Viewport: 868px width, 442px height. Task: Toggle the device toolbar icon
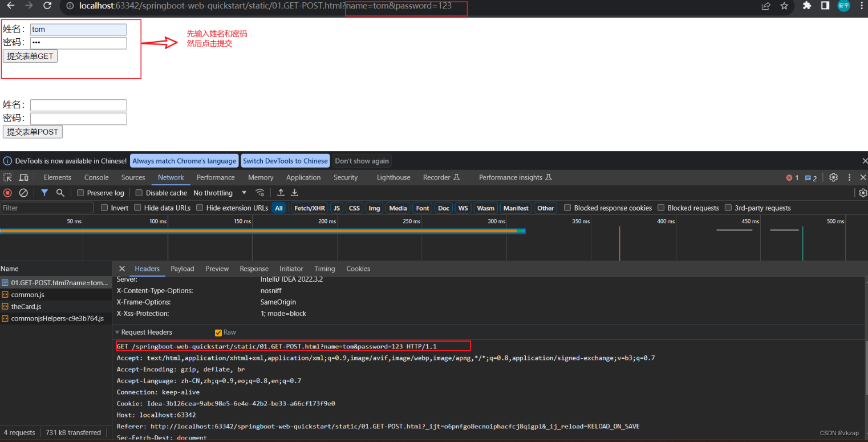24,177
